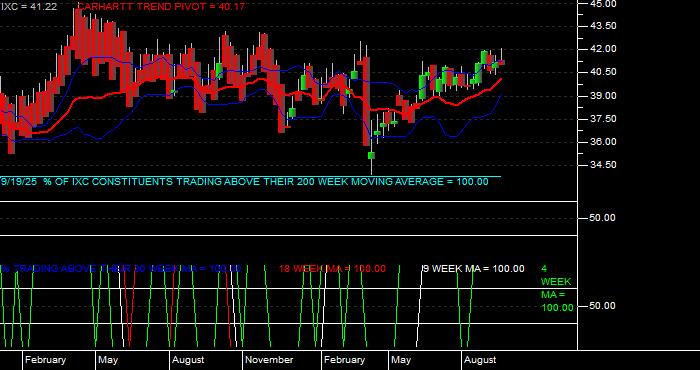Viewport: 700px width, 370px height.
Task: Select the white 9 WEEK MA = 100.00 label
Action: 473,269
